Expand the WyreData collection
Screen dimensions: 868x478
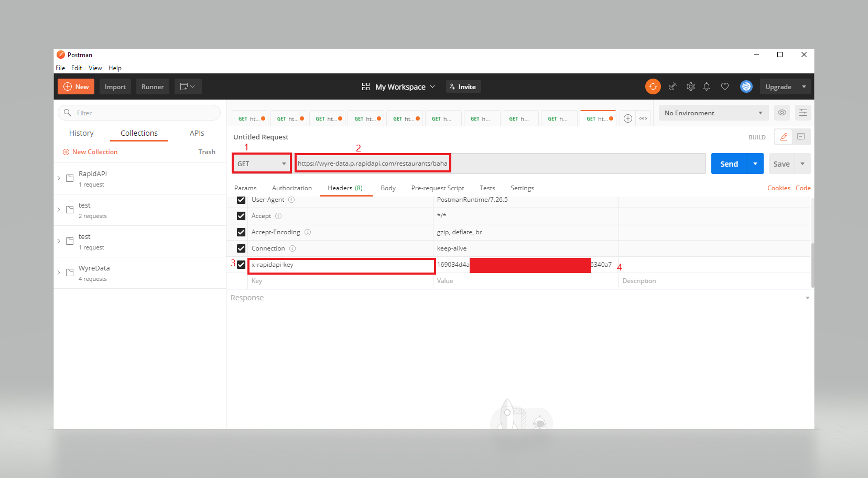(x=59, y=273)
